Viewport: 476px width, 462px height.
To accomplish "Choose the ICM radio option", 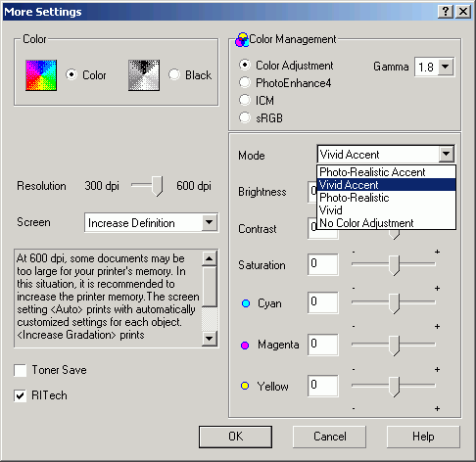I will 245,100.
